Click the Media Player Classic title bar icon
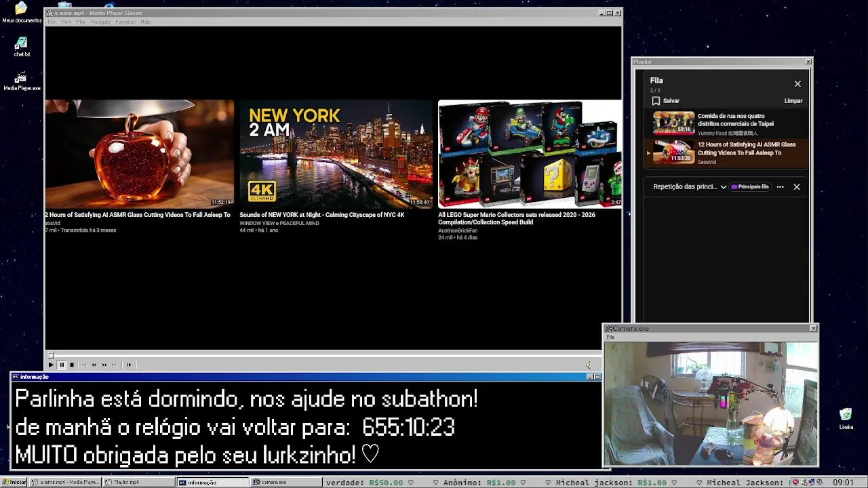The image size is (868, 488). click(50, 13)
